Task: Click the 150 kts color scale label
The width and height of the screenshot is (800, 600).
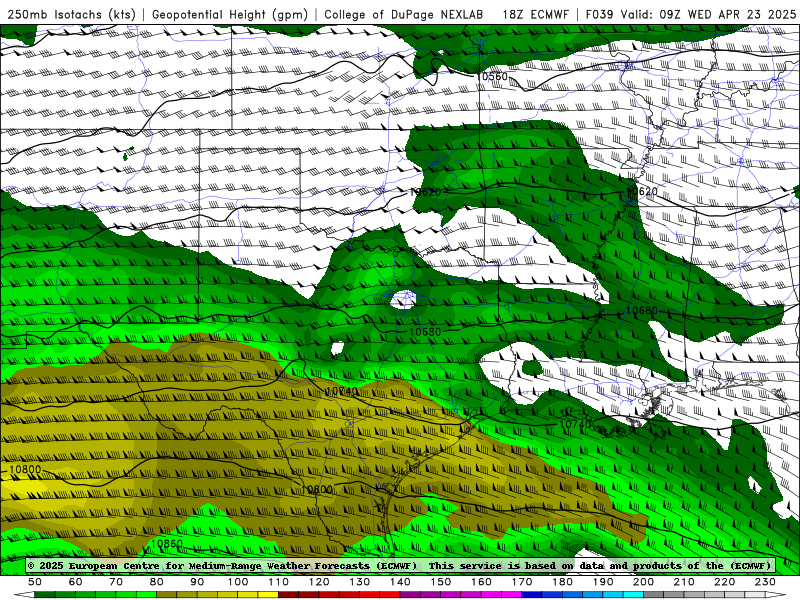Action: [x=441, y=582]
